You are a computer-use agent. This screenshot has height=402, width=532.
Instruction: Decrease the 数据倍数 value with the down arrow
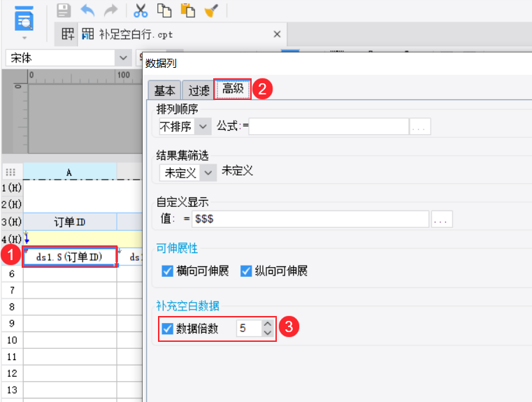click(267, 333)
